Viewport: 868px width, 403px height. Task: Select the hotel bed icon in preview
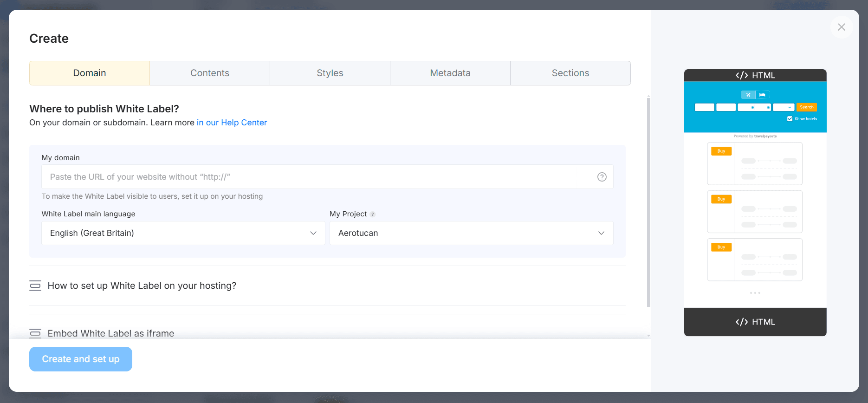(x=762, y=95)
